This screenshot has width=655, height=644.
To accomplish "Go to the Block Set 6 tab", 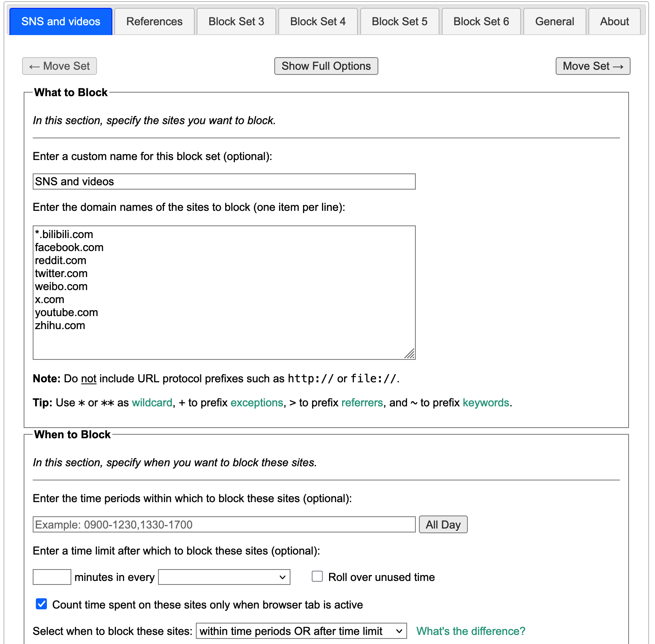I will (x=481, y=22).
